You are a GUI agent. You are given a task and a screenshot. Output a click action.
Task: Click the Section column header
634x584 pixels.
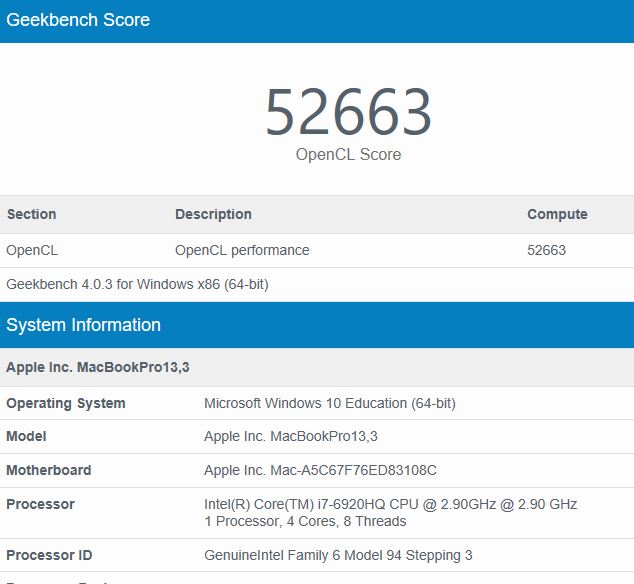coord(32,214)
